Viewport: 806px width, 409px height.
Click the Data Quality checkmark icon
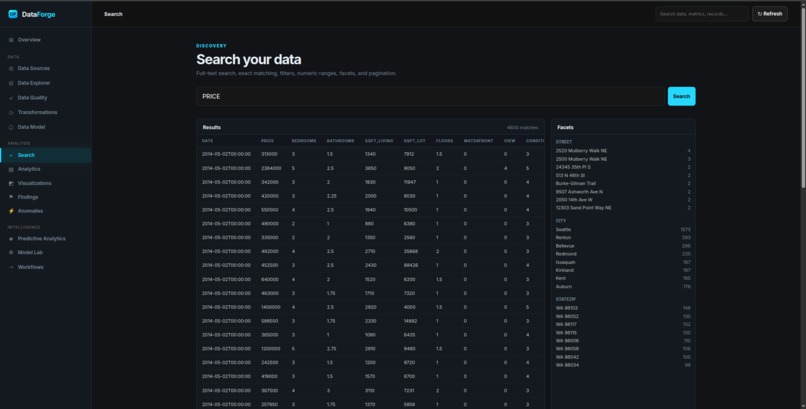click(11, 98)
